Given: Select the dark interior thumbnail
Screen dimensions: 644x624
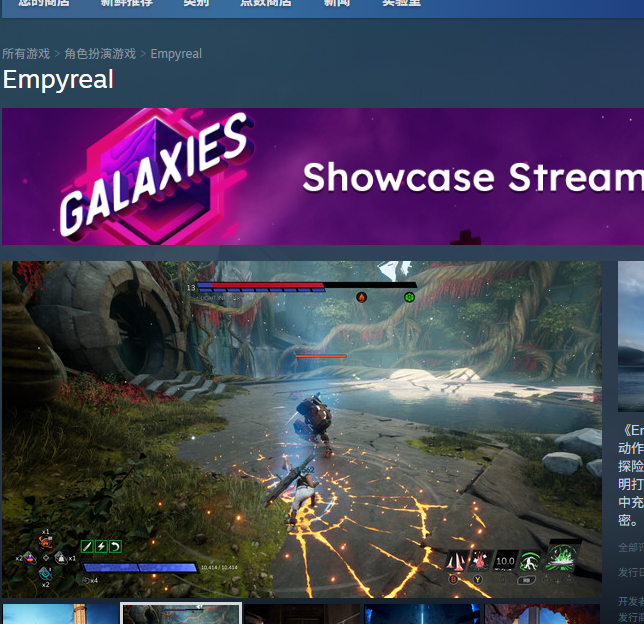Looking at the screenshot, I should [x=302, y=614].
